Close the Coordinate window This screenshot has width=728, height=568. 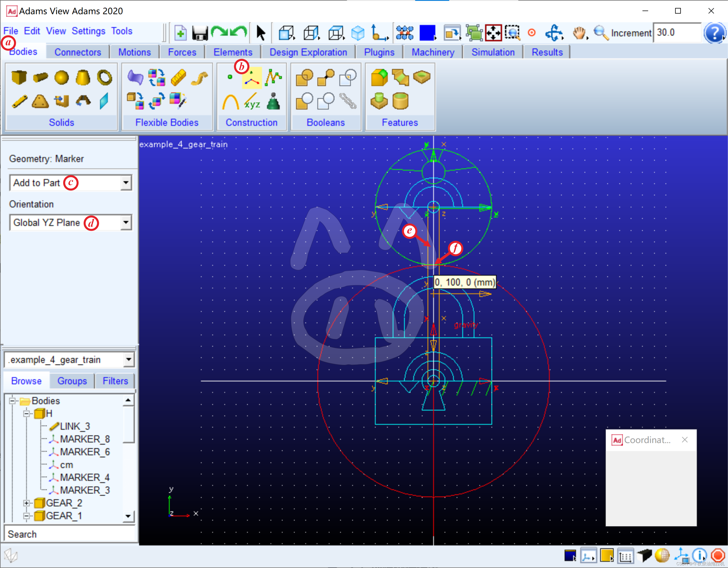[x=685, y=440]
